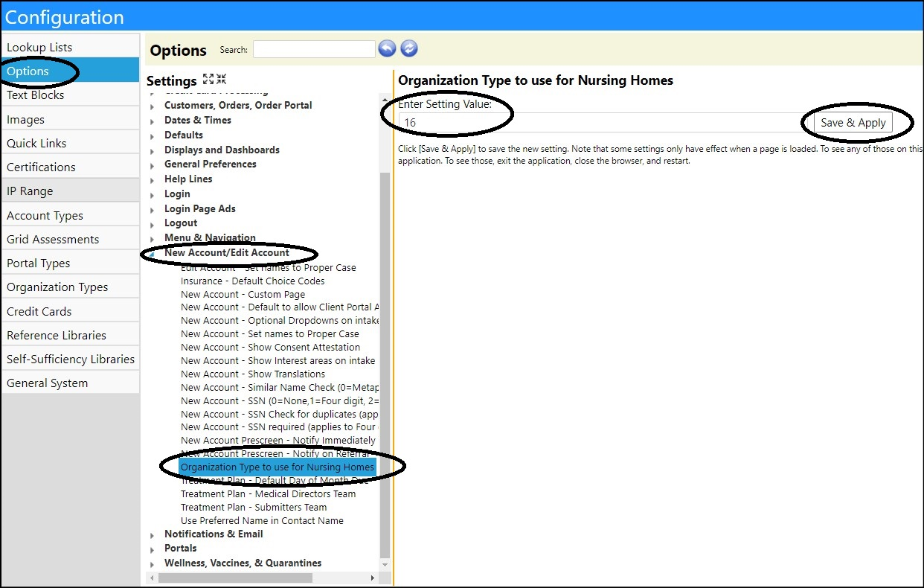Viewport: 924px width, 588px height.
Task: Select Use Preferred Name in Contact Name
Action: (262, 520)
